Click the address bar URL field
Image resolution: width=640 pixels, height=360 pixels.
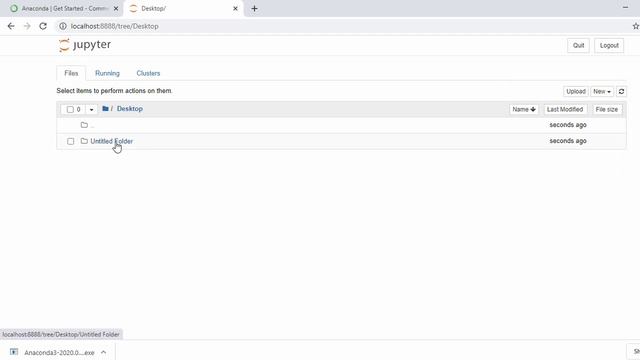(x=343, y=26)
